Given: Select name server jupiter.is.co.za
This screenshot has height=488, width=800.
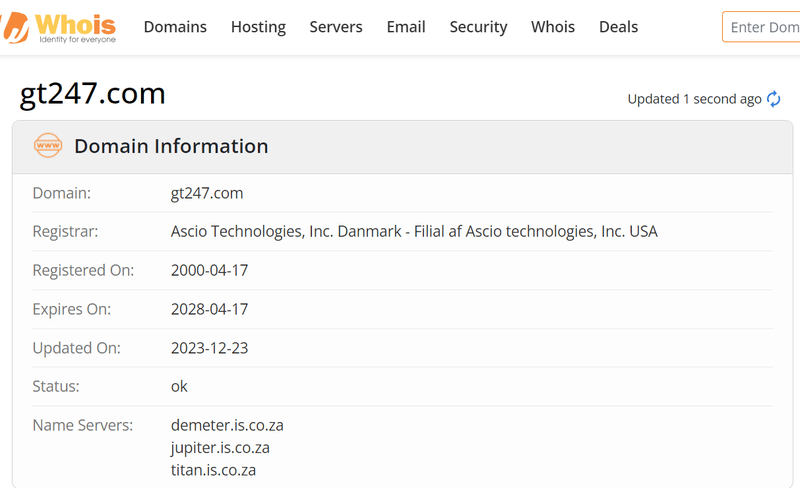Looking at the screenshot, I should [220, 448].
